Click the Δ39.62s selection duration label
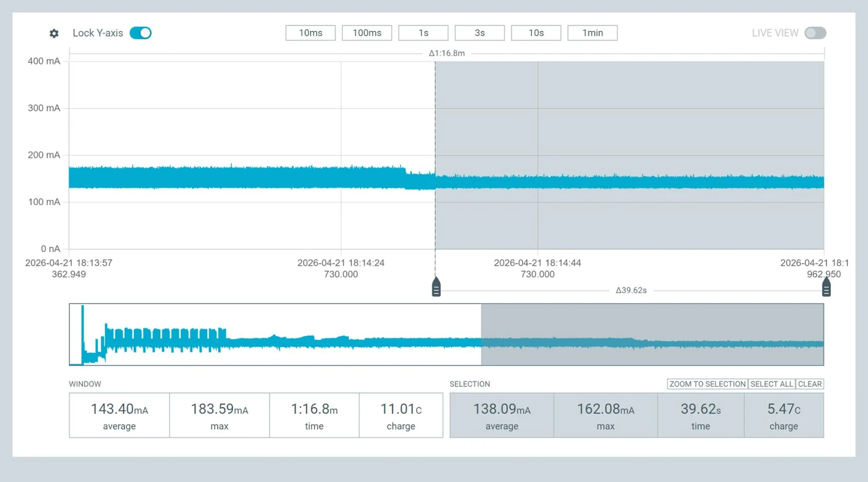This screenshot has width=868, height=482. 631,290
